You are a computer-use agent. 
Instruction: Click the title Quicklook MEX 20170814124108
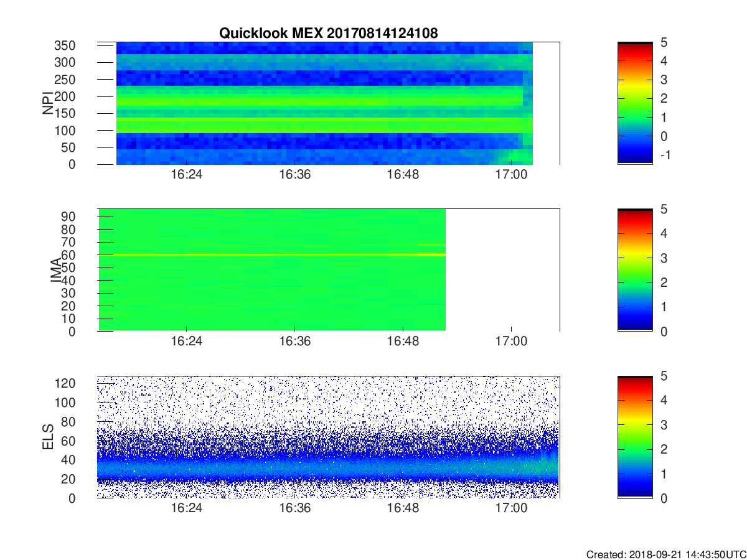[x=328, y=33]
